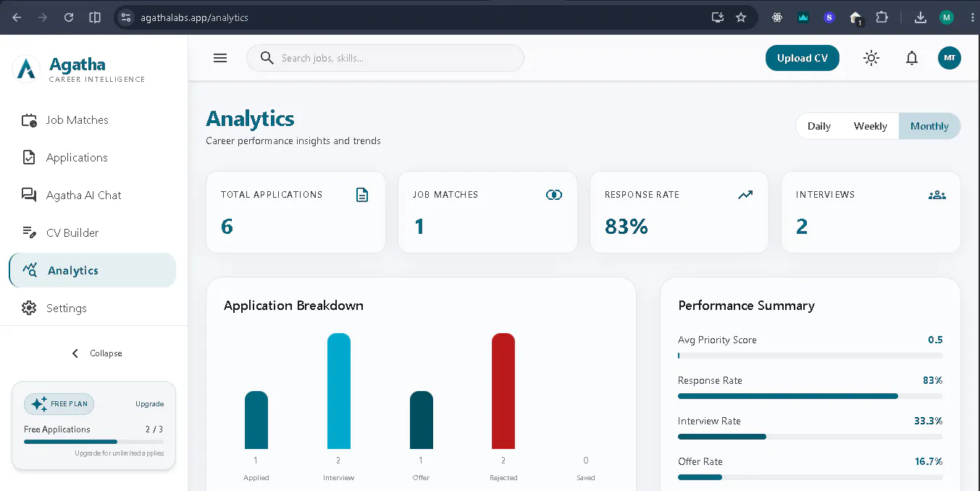The height and width of the screenshot is (491, 980).
Task: Click the FREE PLAN badge
Action: pyautogui.click(x=59, y=404)
